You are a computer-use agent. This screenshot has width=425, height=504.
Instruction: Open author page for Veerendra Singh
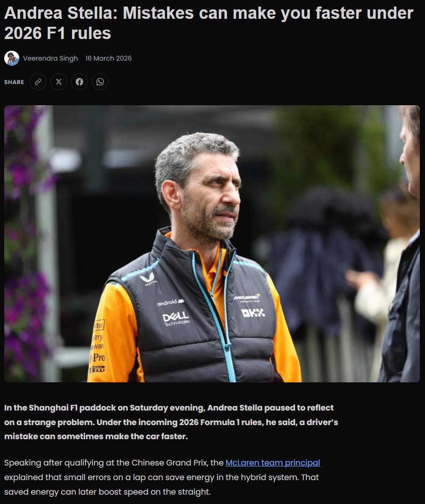point(50,58)
